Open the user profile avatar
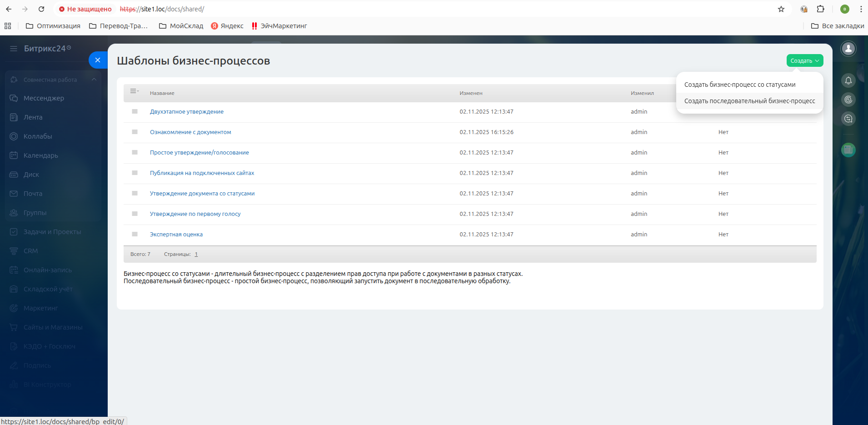Viewport: 868px width, 425px height. tap(848, 49)
